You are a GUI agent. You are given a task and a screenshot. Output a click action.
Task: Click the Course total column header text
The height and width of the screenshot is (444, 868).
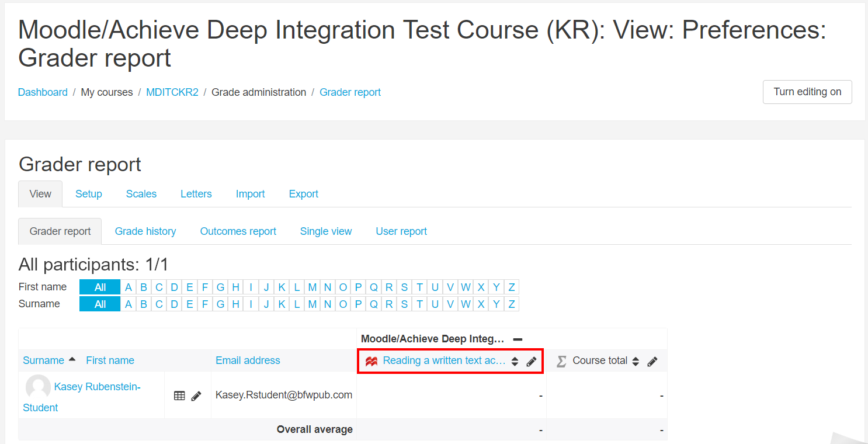600,360
